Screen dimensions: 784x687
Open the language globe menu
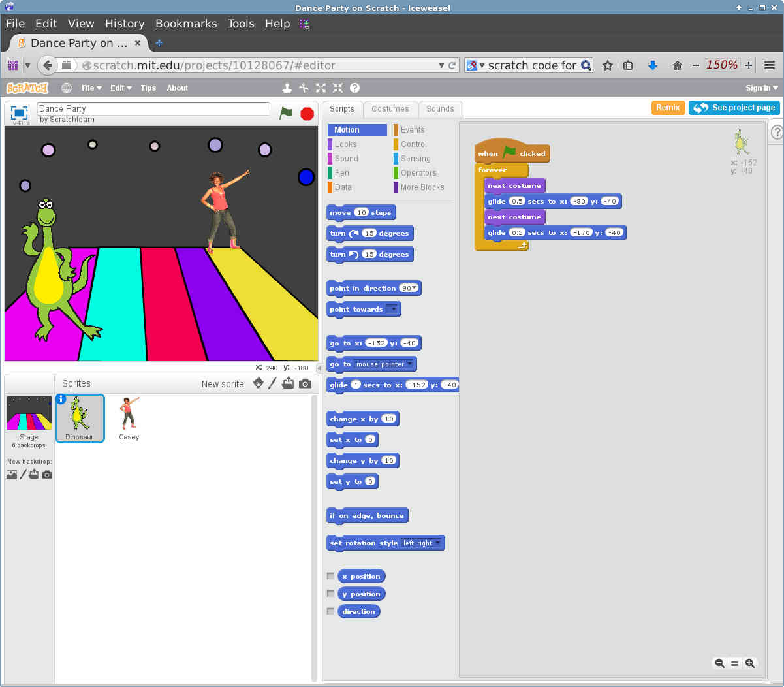[x=67, y=88]
